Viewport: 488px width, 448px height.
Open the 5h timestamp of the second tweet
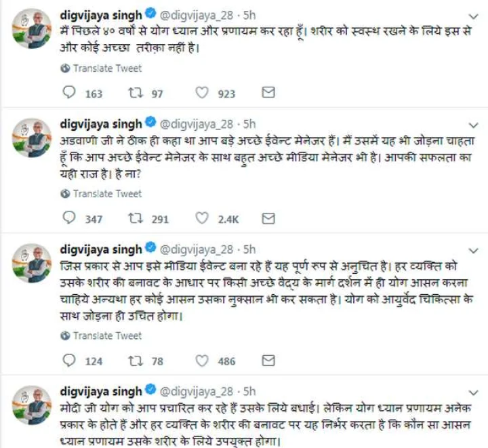pyautogui.click(x=249, y=124)
